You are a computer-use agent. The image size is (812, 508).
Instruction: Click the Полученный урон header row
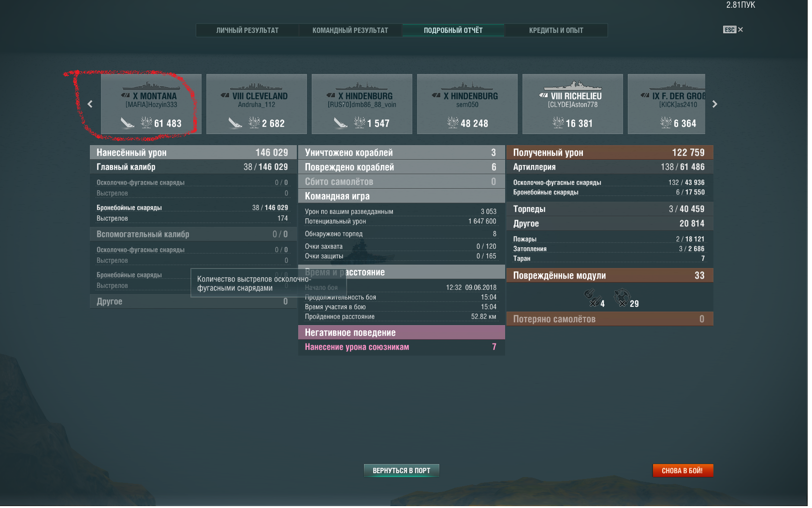[x=610, y=152]
